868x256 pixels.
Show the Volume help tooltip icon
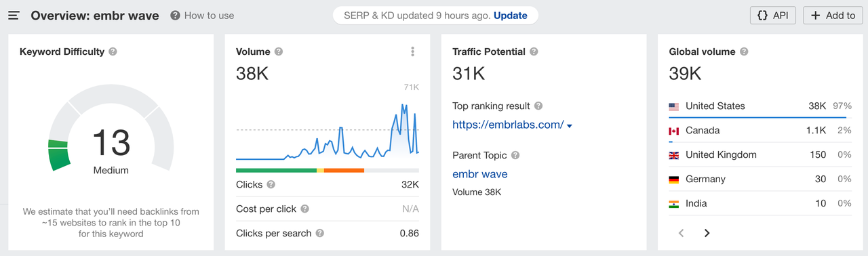[x=279, y=51]
